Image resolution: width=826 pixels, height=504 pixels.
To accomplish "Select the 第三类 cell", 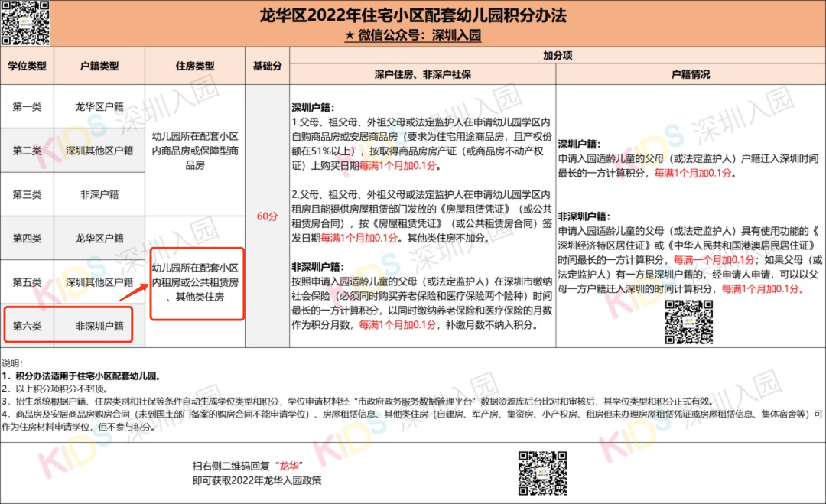I will 27,194.
